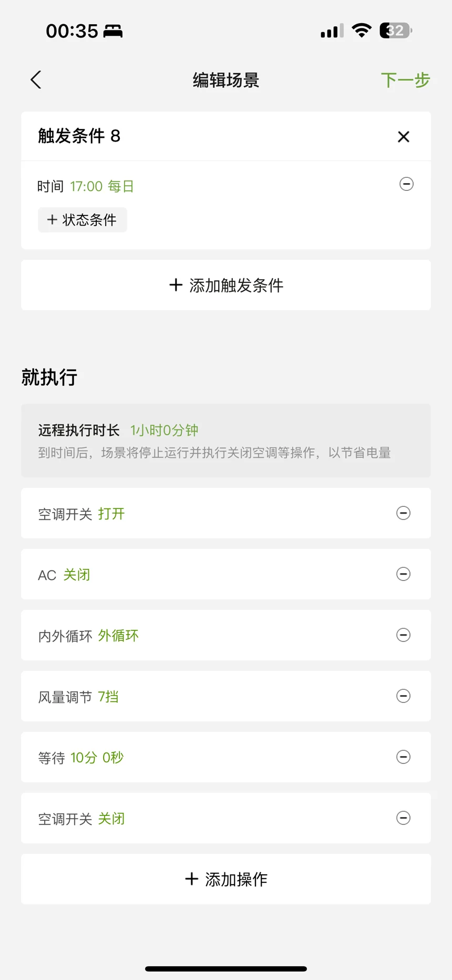Close trigger condition 8 with X icon

point(403,137)
